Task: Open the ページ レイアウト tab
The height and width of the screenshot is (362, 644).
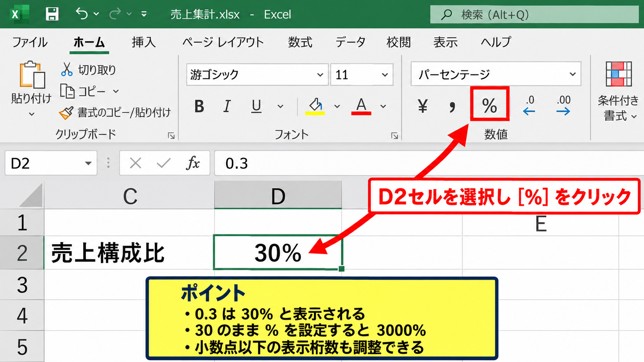Action: pyautogui.click(x=223, y=42)
